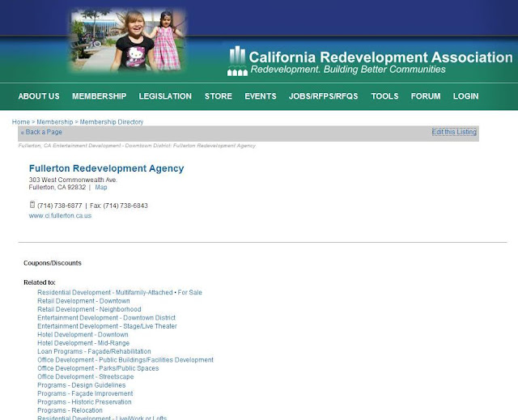
Task: Click the Home breadcrumb link
Action: coord(21,122)
